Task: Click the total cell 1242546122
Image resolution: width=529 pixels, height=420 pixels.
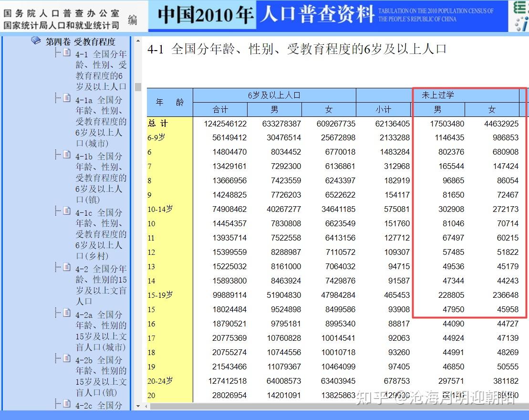Action: tap(225, 124)
